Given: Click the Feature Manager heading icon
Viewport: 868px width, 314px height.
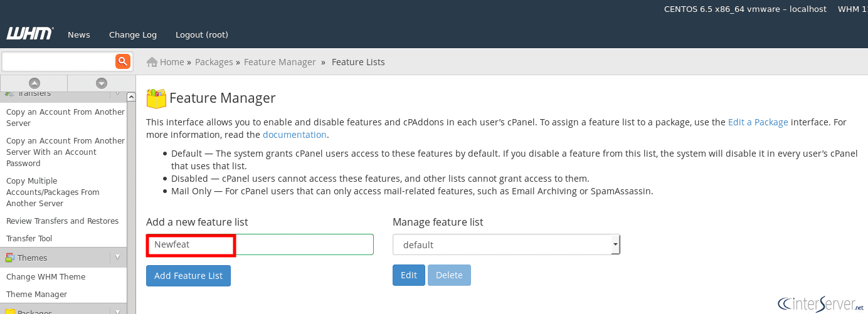Looking at the screenshot, I should [156, 98].
